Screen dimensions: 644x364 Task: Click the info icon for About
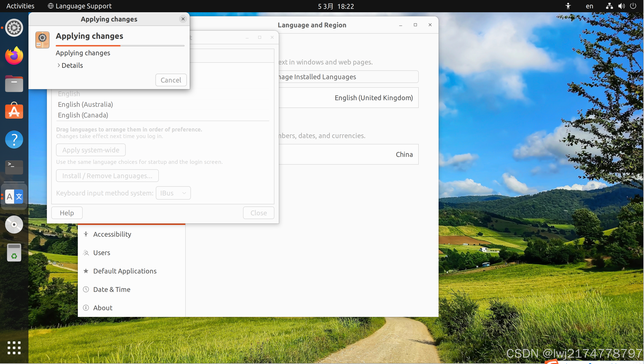pyautogui.click(x=86, y=308)
